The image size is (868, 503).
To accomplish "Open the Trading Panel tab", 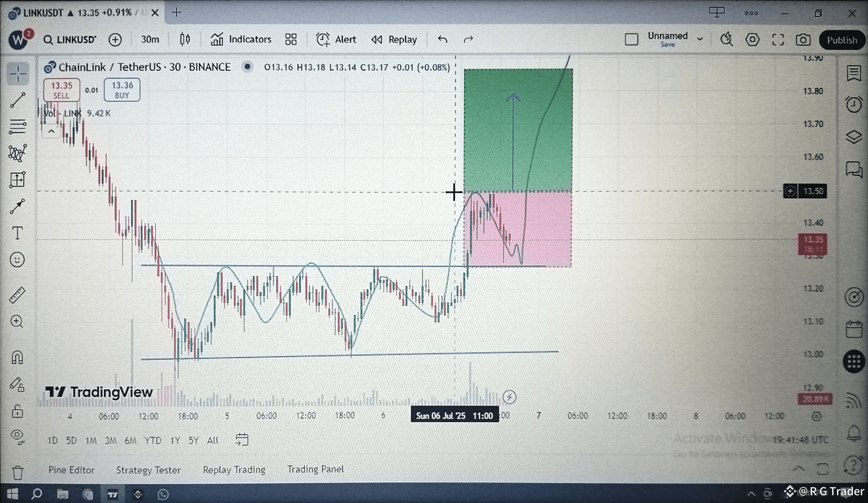I will click(x=315, y=469).
